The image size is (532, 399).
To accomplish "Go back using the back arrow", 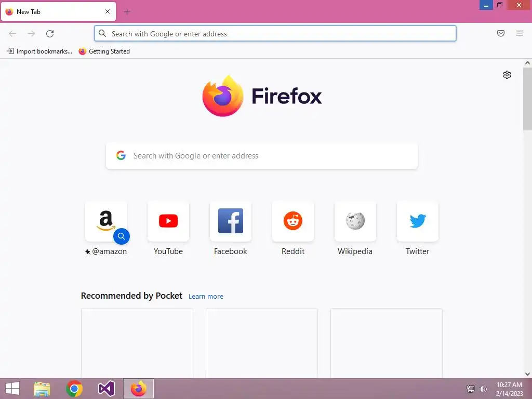I will 12,34.
